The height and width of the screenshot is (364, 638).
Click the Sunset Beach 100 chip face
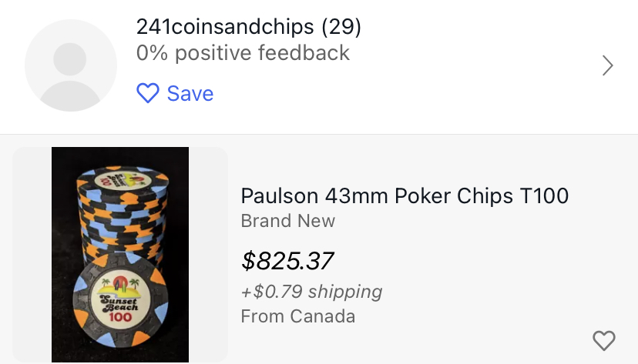tap(118, 302)
